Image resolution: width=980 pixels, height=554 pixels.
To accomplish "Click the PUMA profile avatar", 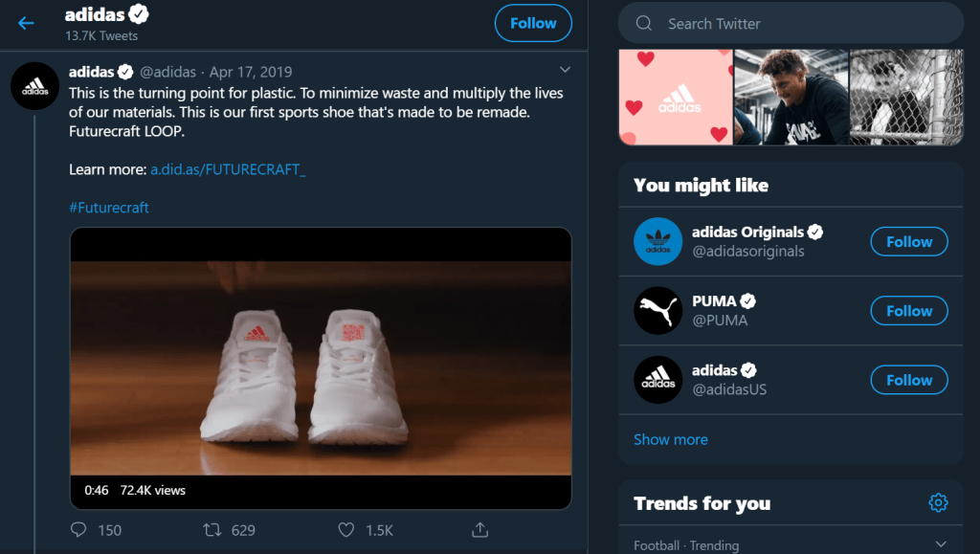I will point(657,311).
